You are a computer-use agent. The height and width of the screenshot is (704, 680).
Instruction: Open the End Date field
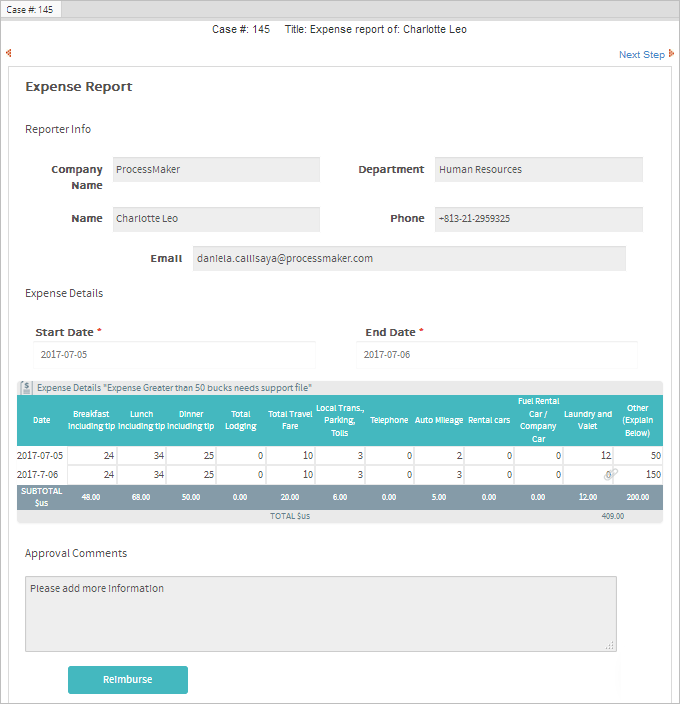(x=497, y=355)
